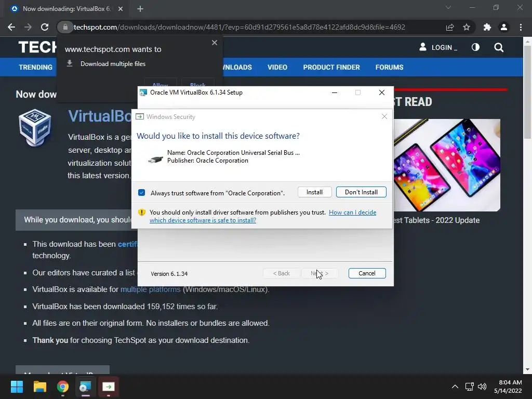Open the Windows Start menu

click(x=17, y=387)
